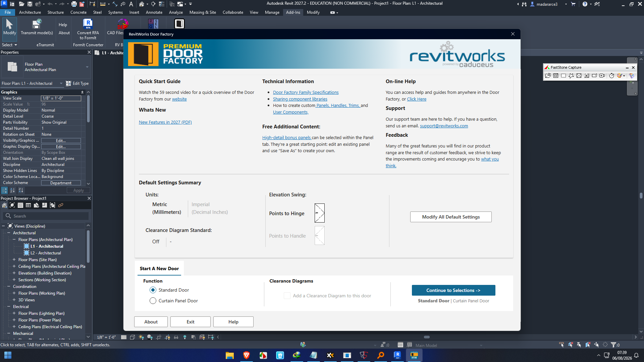The width and height of the screenshot is (644, 362).
Task: Click the Open folder icon in the quick access toolbar
Action: (21, 4)
